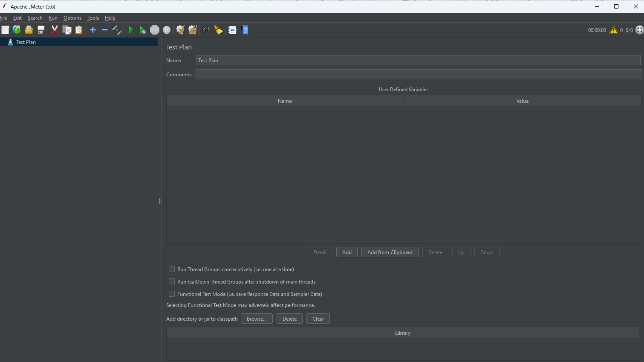
Task: Enable Run Thread Groups consecutively checkbox
Action: 172,269
